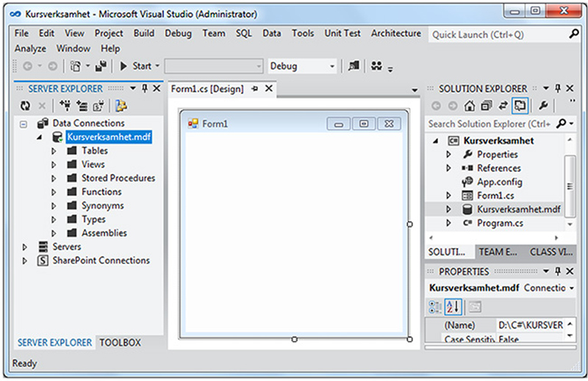
Task: Toggle auto-hide pin on Properties panel
Action: click(x=559, y=272)
